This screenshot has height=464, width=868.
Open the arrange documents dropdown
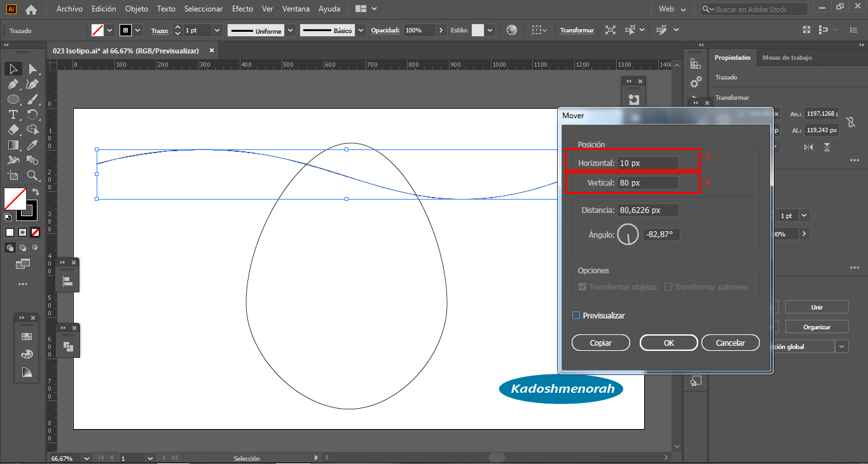pyautogui.click(x=365, y=9)
